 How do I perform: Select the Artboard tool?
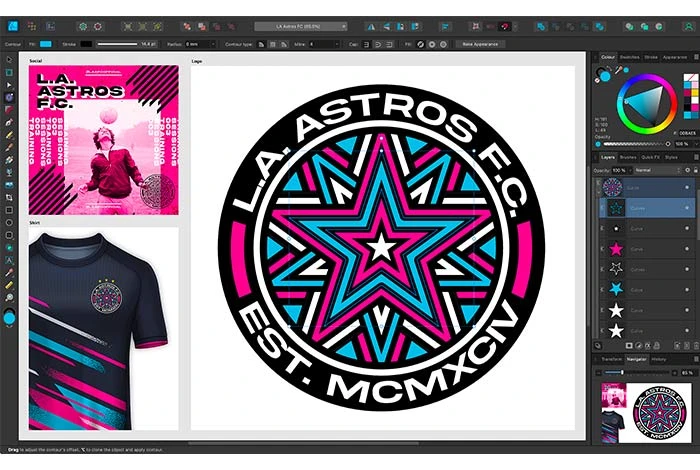click(x=9, y=72)
